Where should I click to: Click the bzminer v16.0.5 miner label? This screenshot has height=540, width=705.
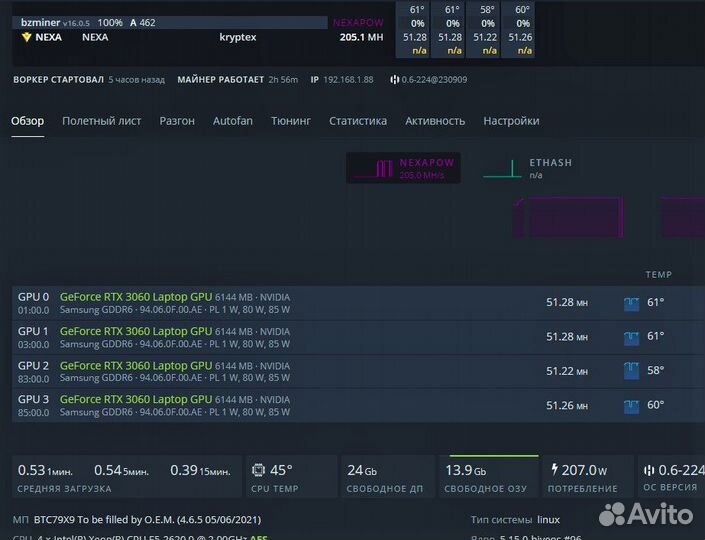55,22
